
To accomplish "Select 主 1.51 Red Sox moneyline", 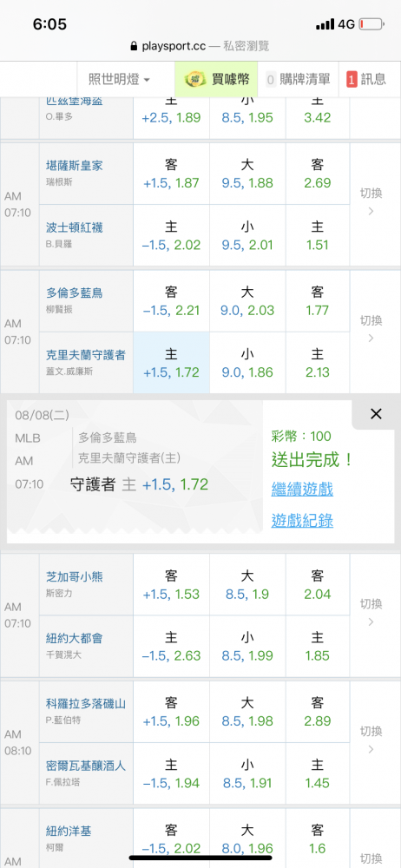I will (318, 235).
